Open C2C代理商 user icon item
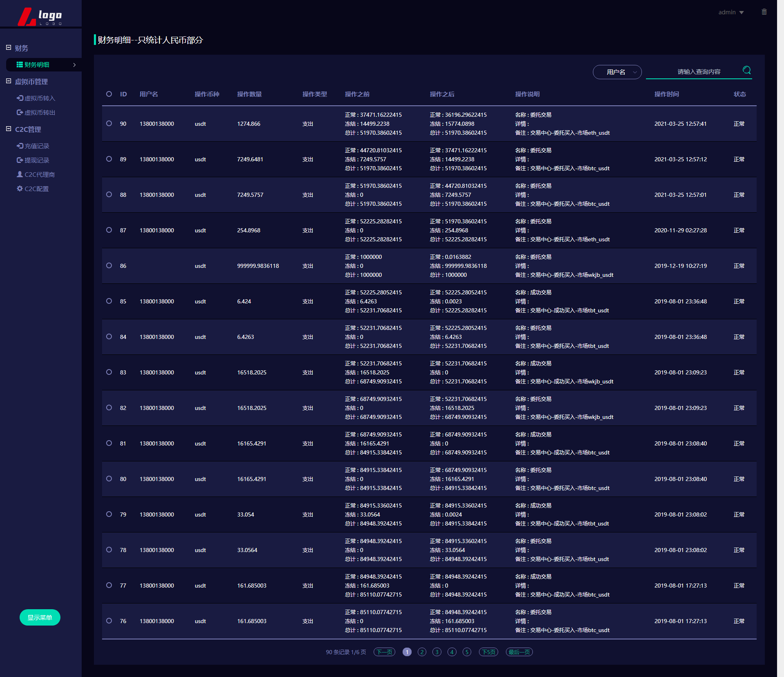Viewport: 784px width, 677px height. click(x=20, y=174)
